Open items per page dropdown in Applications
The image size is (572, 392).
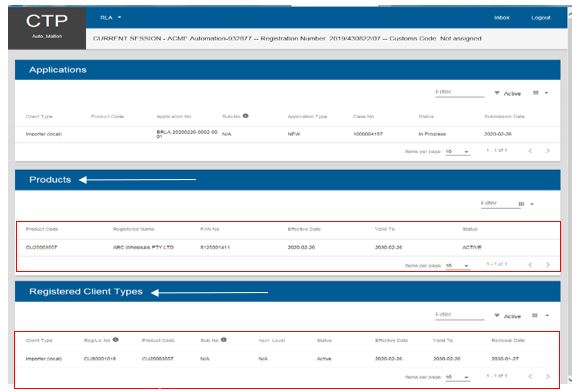click(x=457, y=151)
